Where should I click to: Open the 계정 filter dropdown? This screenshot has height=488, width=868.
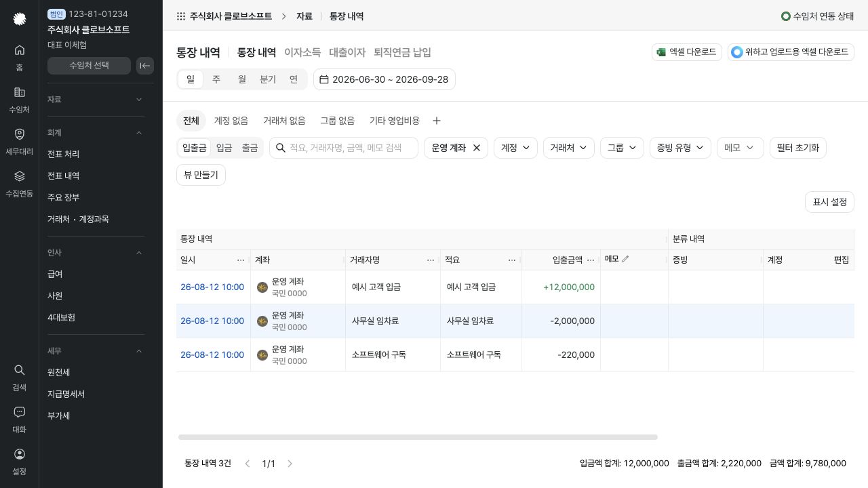click(515, 148)
